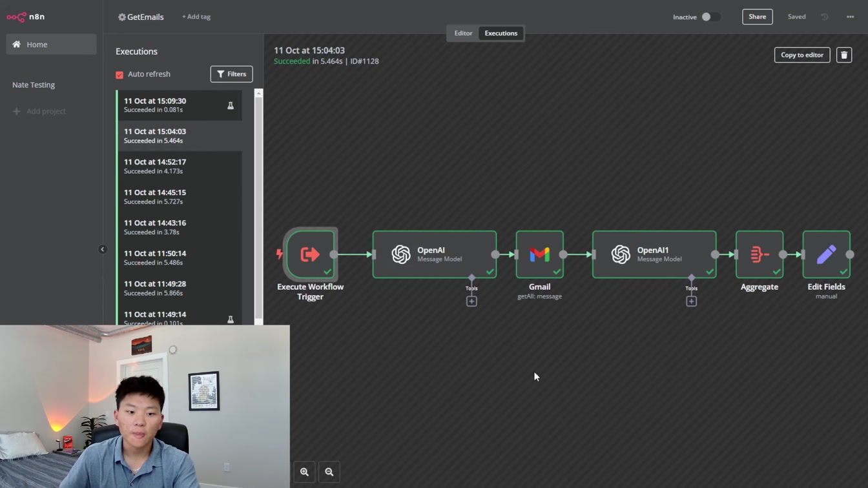Viewport: 868px width, 488px height.
Task: Click Add tag next to the workflow name
Action: (196, 17)
